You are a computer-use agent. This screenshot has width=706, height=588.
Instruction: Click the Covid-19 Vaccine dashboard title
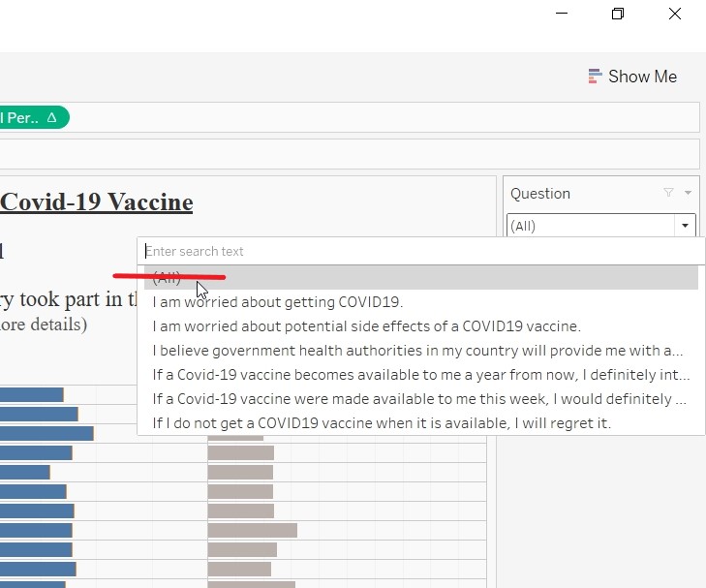pos(96,202)
